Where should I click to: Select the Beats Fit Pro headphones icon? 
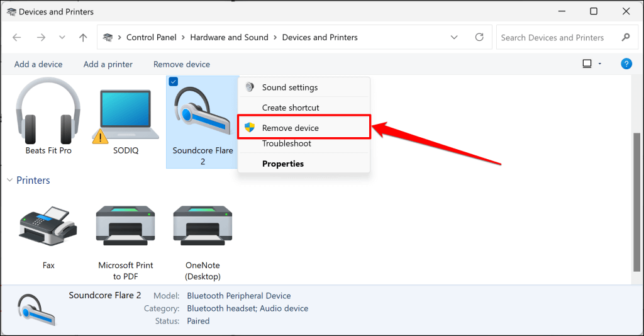48,111
